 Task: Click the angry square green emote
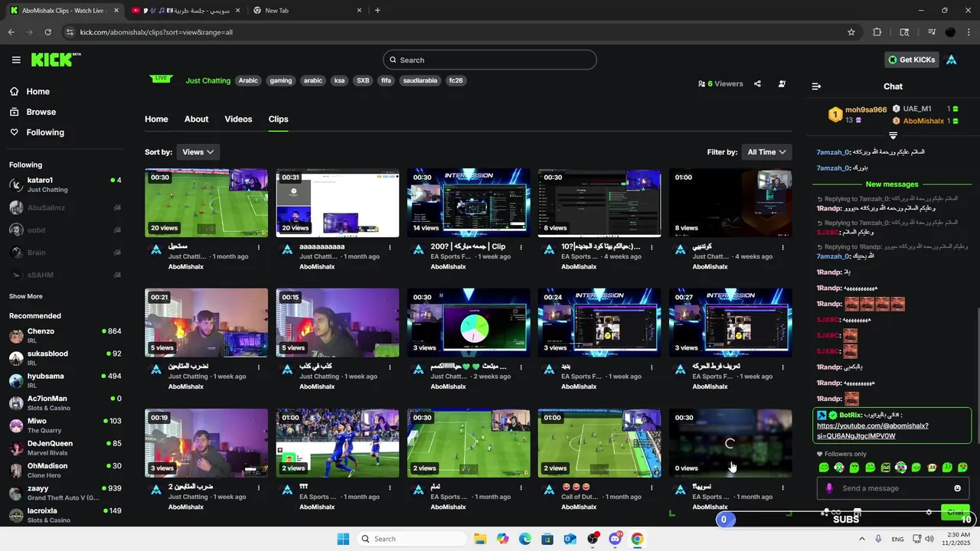point(886,468)
